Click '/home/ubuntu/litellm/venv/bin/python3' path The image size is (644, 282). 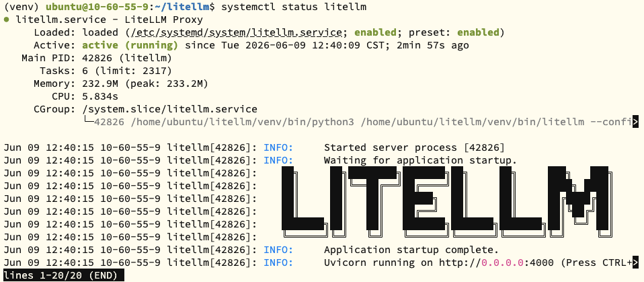click(x=242, y=122)
